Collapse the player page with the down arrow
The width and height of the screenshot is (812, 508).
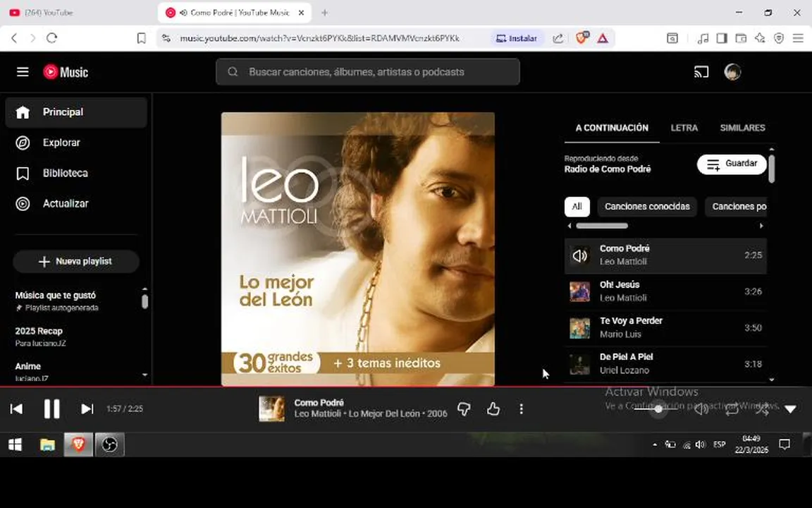click(x=790, y=409)
